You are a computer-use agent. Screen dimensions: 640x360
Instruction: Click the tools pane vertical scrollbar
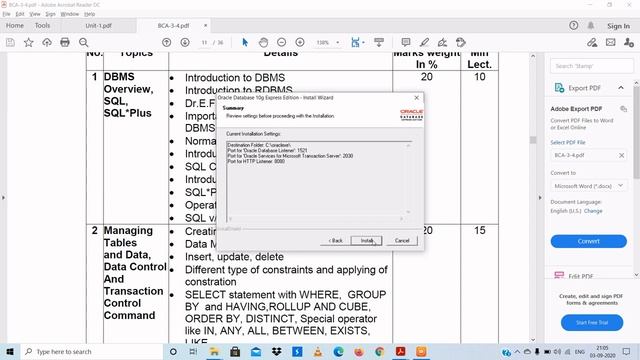[x=636, y=131]
